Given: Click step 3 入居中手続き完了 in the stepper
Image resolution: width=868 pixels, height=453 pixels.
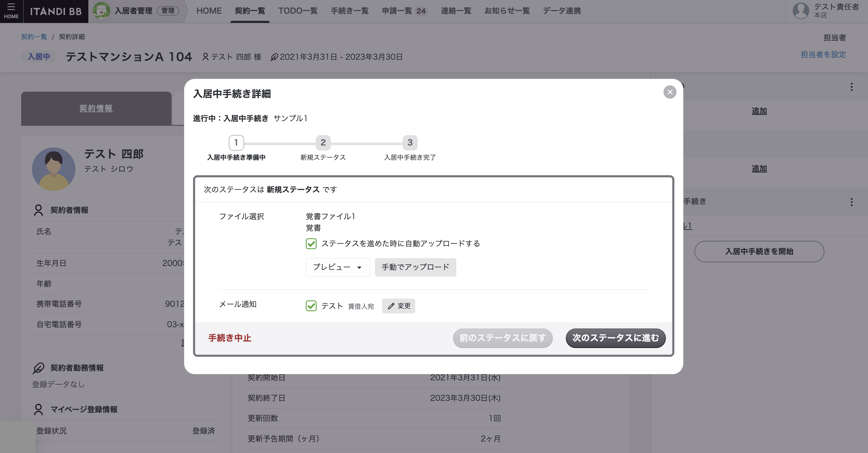Looking at the screenshot, I should pyautogui.click(x=410, y=143).
